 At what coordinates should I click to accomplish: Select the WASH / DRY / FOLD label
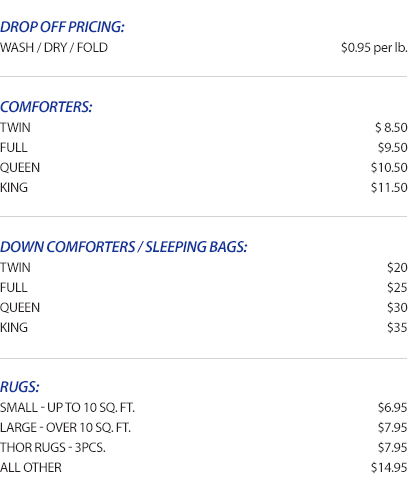54,48
